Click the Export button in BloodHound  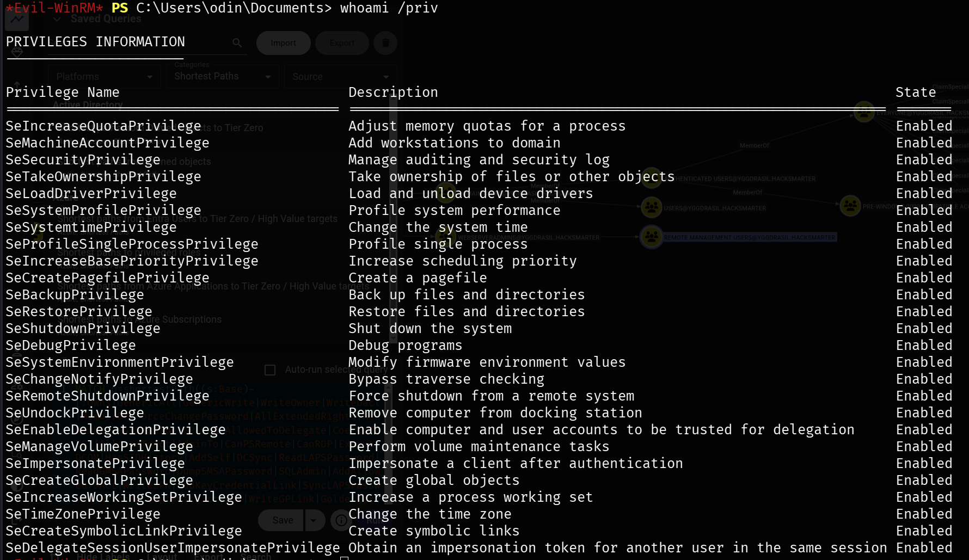coord(342,43)
